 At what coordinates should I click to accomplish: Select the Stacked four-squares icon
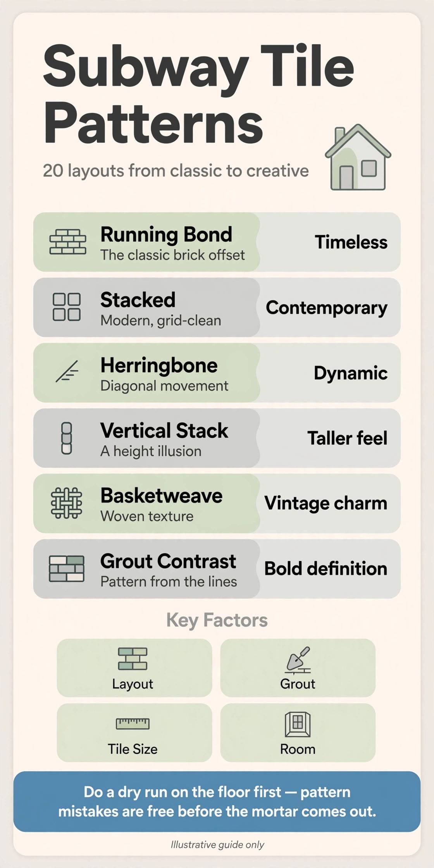(x=67, y=307)
